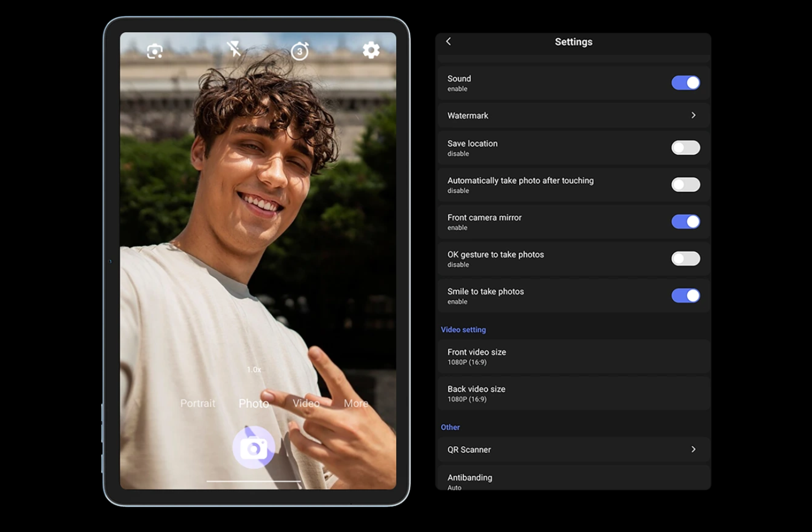The image size is (812, 532).
Task: Open camera settings gear icon
Action: click(x=371, y=50)
